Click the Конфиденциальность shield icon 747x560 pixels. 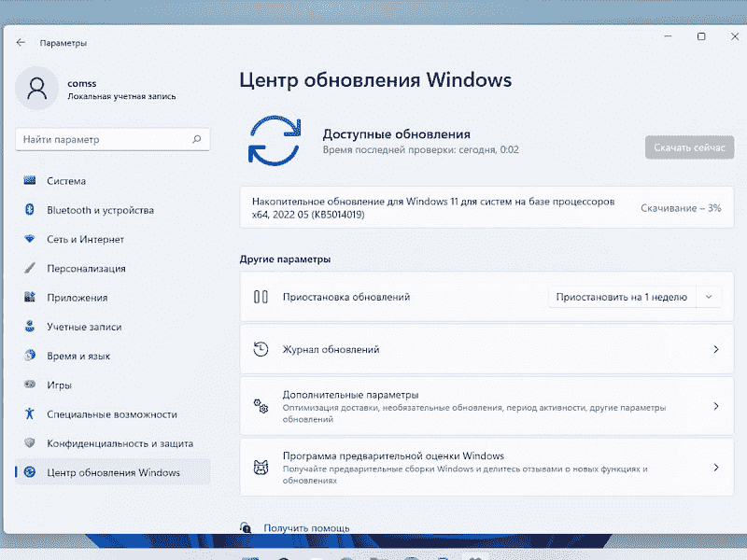click(x=30, y=442)
